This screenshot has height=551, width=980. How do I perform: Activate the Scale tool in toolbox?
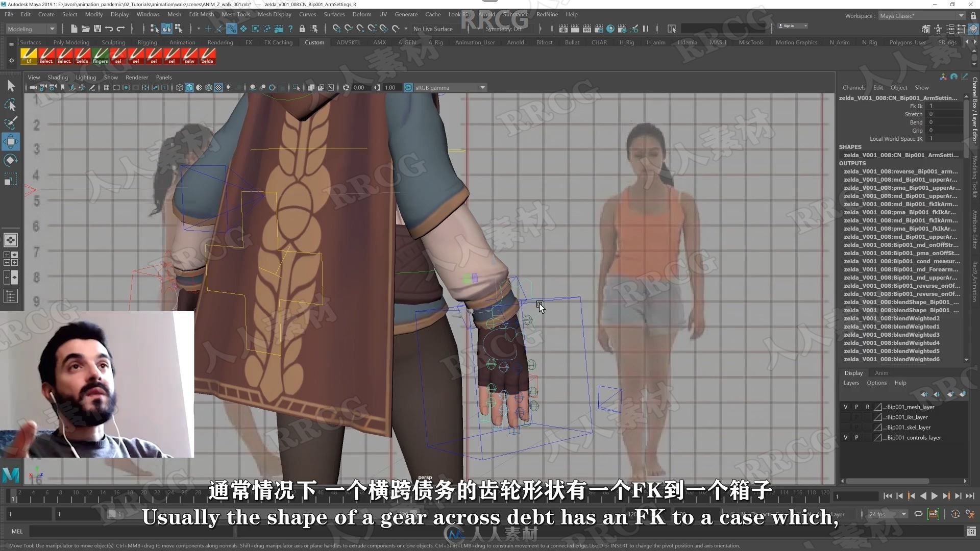[x=11, y=179]
